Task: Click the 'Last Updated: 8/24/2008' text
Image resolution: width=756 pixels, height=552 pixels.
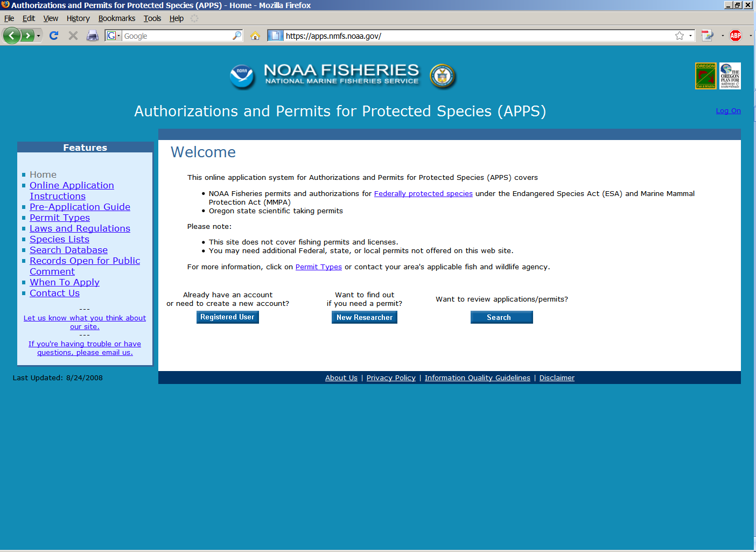Action: pyautogui.click(x=58, y=378)
